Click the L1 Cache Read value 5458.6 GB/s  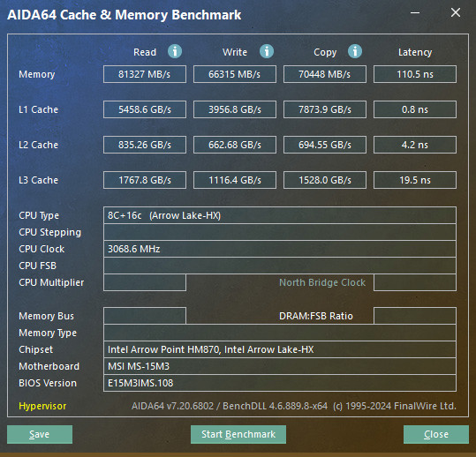click(x=145, y=109)
